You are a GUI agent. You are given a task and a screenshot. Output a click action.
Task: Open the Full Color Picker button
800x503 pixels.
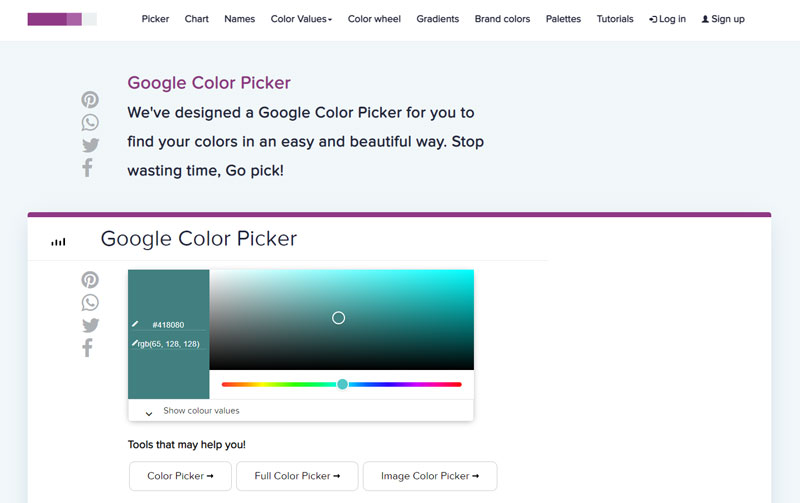pyautogui.click(x=297, y=476)
